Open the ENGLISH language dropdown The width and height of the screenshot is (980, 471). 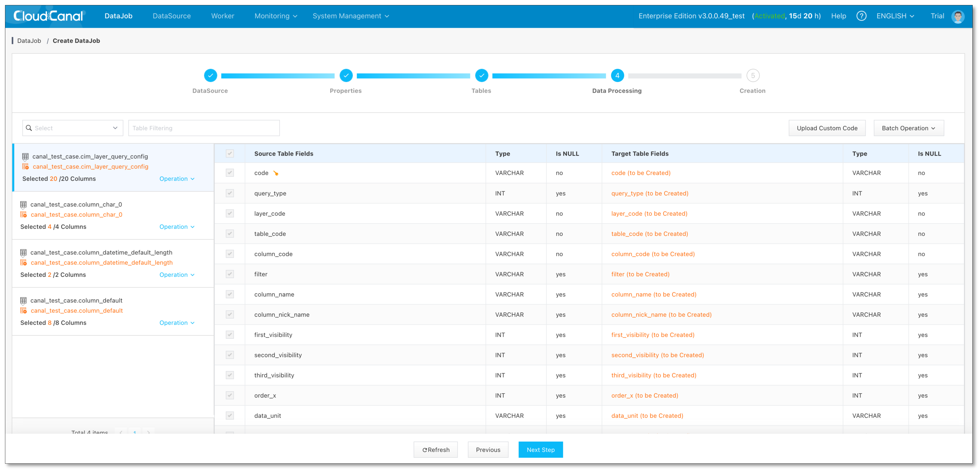pyautogui.click(x=895, y=16)
